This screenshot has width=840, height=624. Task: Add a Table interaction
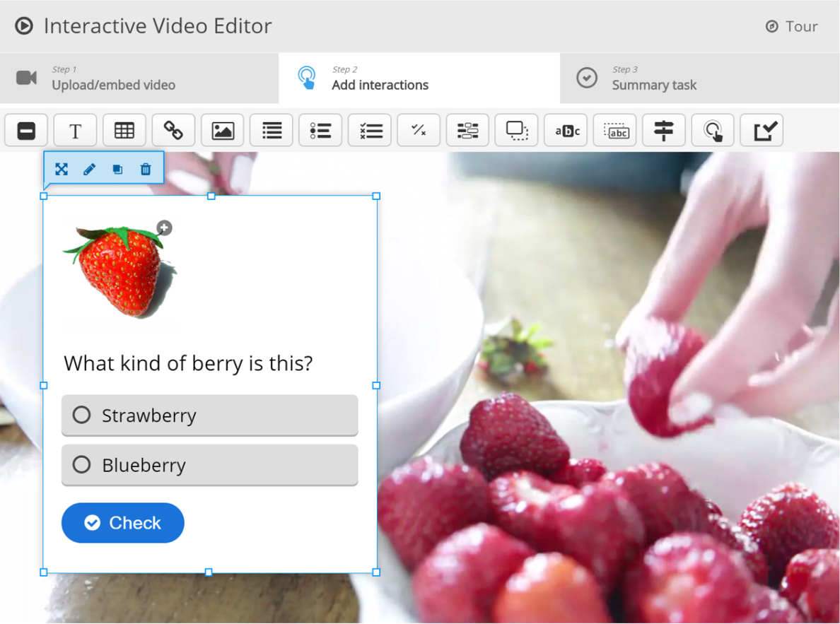pyautogui.click(x=124, y=131)
